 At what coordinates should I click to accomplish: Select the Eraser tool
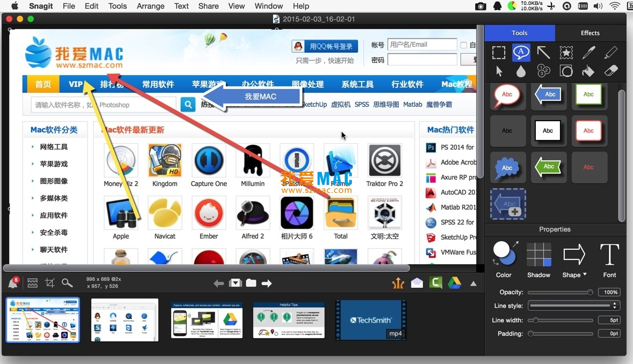point(611,71)
